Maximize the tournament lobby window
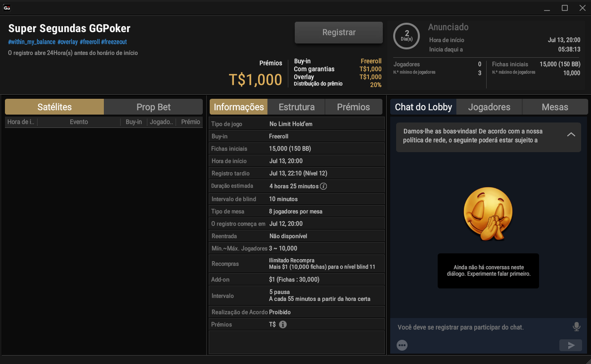Viewport: 591px width, 364px height. click(565, 7)
